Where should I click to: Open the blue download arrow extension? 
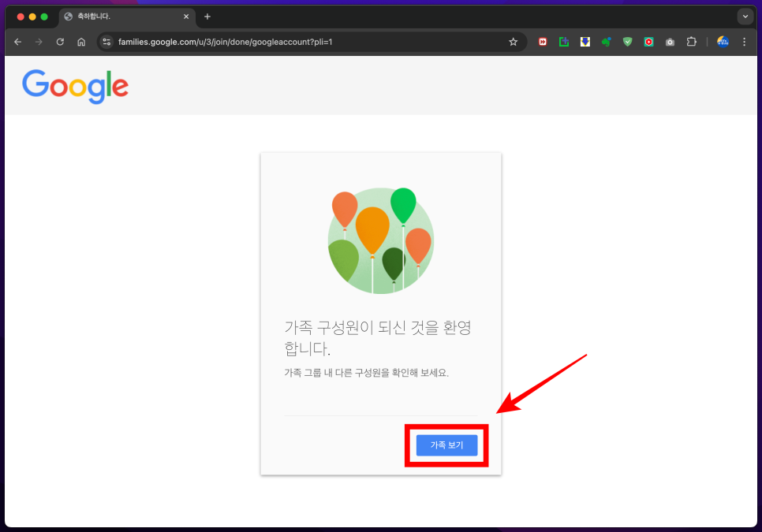585,43
